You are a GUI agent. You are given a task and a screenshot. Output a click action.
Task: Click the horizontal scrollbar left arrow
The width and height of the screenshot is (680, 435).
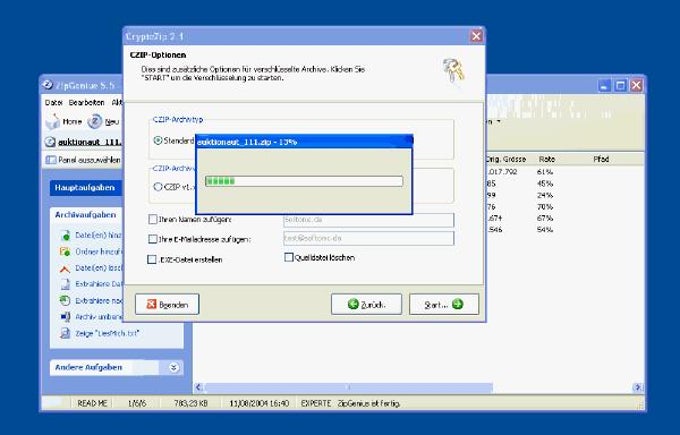(x=198, y=387)
